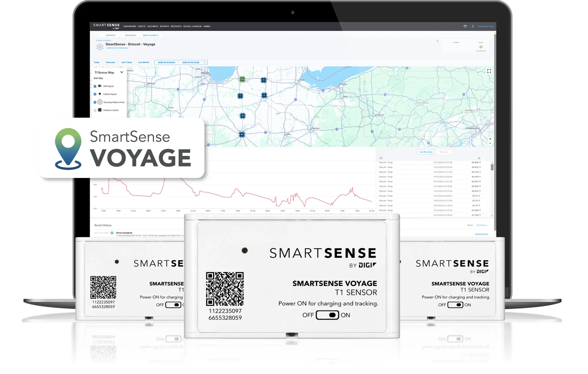
Task: Click the snowflake asset icon
Action: click(100, 47)
